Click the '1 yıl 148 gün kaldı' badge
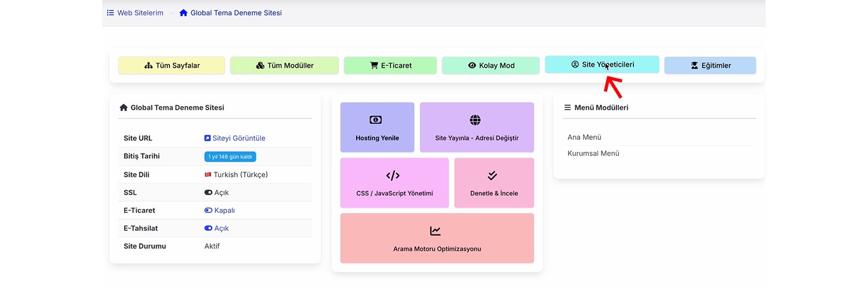 [x=230, y=157]
